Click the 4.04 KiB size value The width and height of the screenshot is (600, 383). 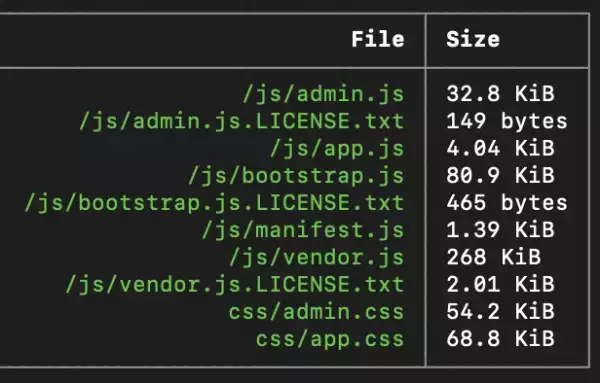click(x=501, y=148)
